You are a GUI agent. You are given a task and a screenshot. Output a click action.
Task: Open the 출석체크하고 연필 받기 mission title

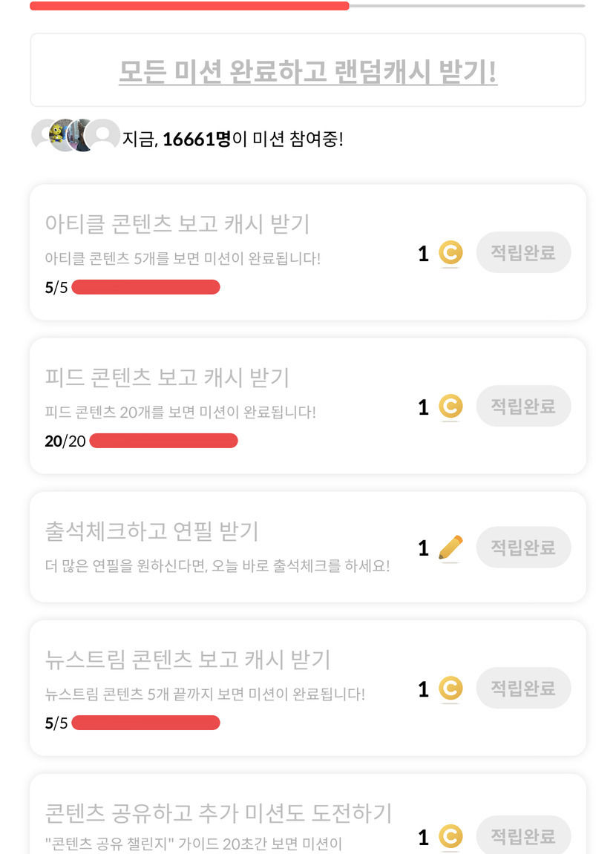[x=152, y=531]
